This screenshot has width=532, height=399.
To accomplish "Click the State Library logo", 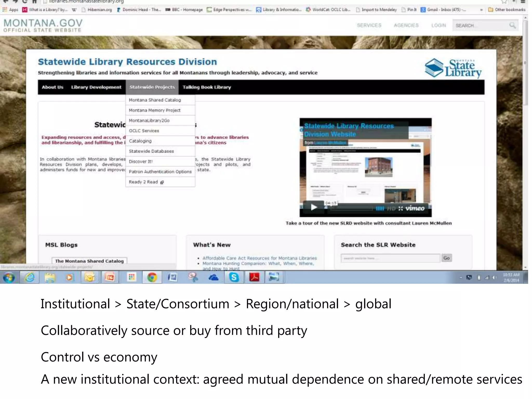I will pyautogui.click(x=453, y=68).
